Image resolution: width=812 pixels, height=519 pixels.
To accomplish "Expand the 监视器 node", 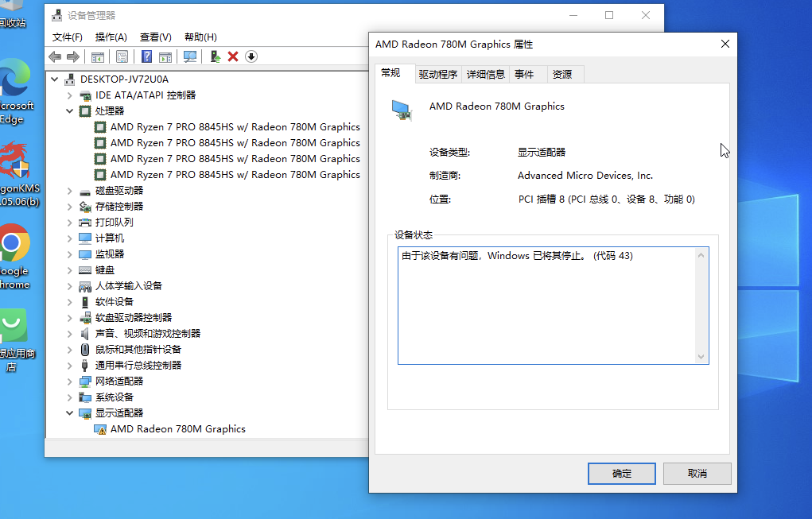I will point(69,254).
